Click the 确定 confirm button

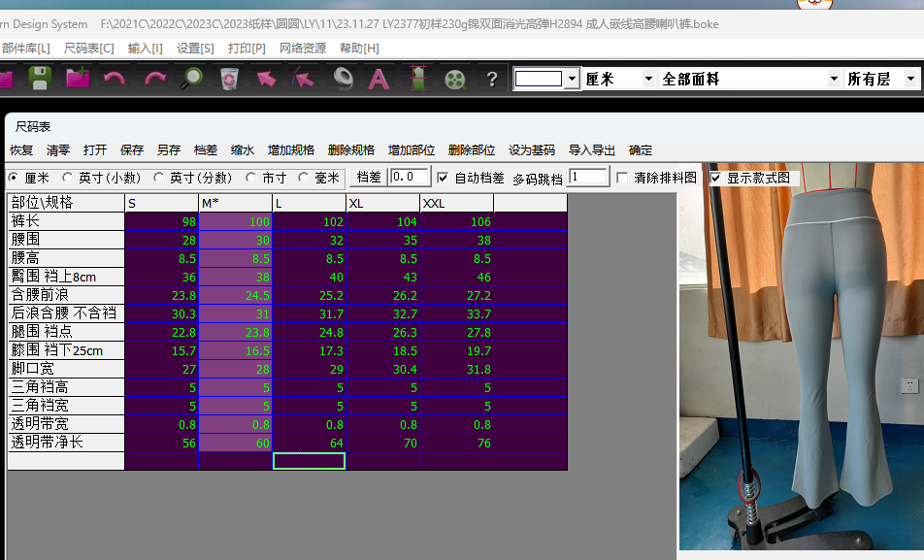(641, 150)
